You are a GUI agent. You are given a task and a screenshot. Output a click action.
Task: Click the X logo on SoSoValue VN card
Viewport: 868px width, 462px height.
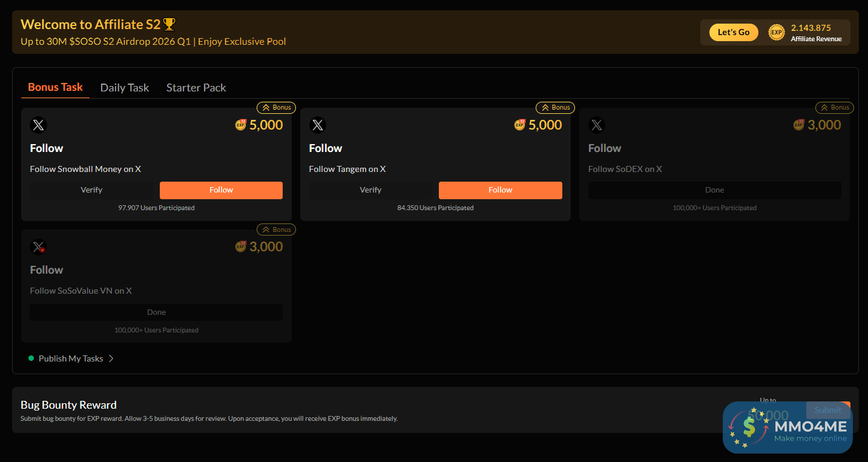click(x=39, y=247)
